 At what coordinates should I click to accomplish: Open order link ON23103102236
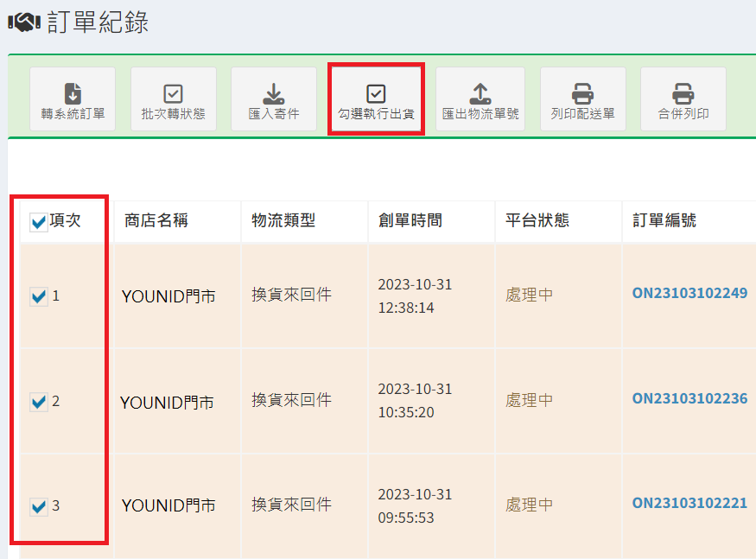pos(689,398)
